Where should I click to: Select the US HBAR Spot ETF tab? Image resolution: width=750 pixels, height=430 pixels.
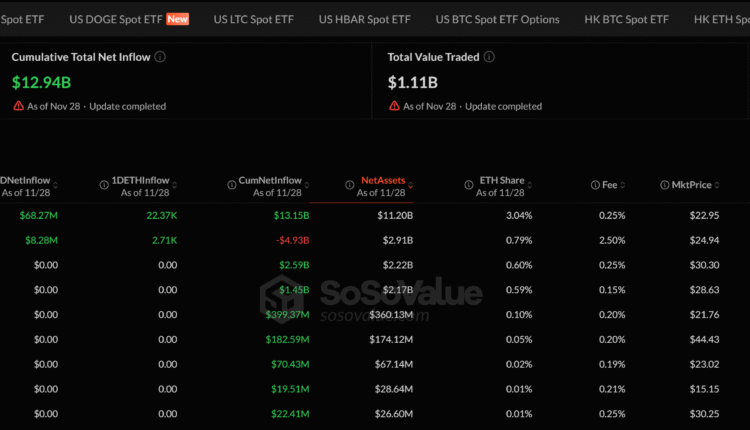[364, 19]
